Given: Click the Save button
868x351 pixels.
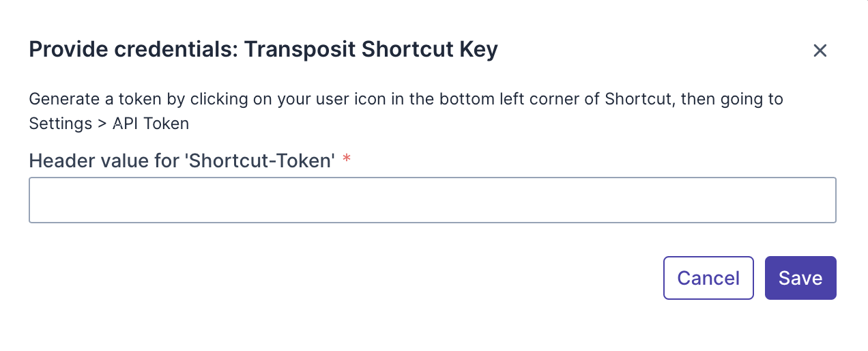Looking at the screenshot, I should [x=800, y=278].
